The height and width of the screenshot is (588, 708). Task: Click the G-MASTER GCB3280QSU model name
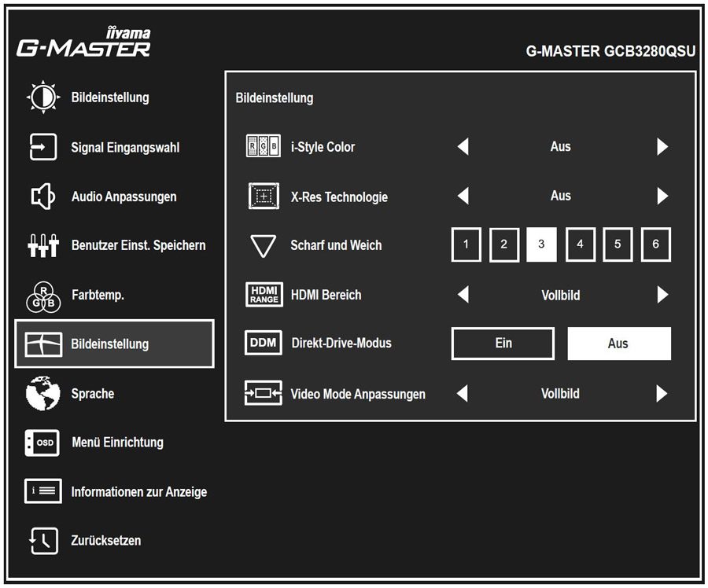click(610, 51)
